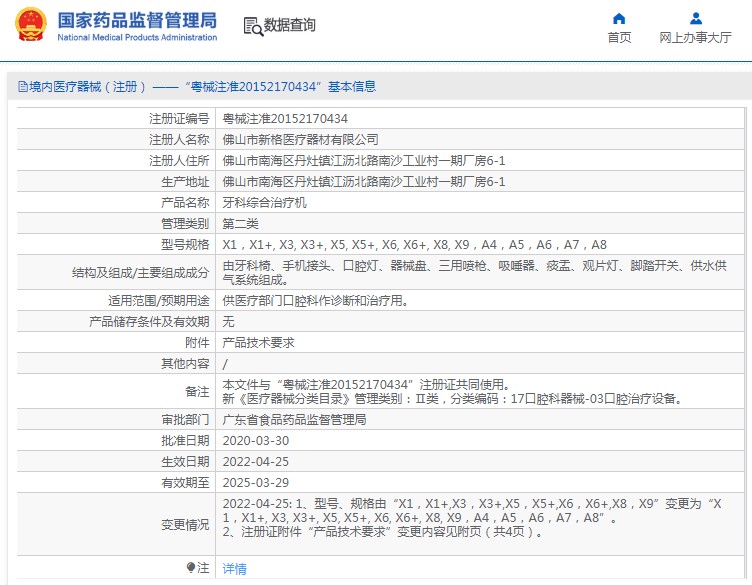The width and height of the screenshot is (752, 585).
Task: Click the document icon beside 境内医疗器械
Action: [23, 86]
